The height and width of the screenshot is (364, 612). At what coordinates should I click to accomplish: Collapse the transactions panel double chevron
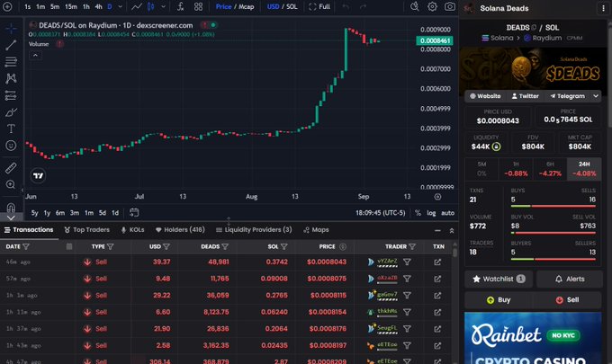(x=452, y=231)
